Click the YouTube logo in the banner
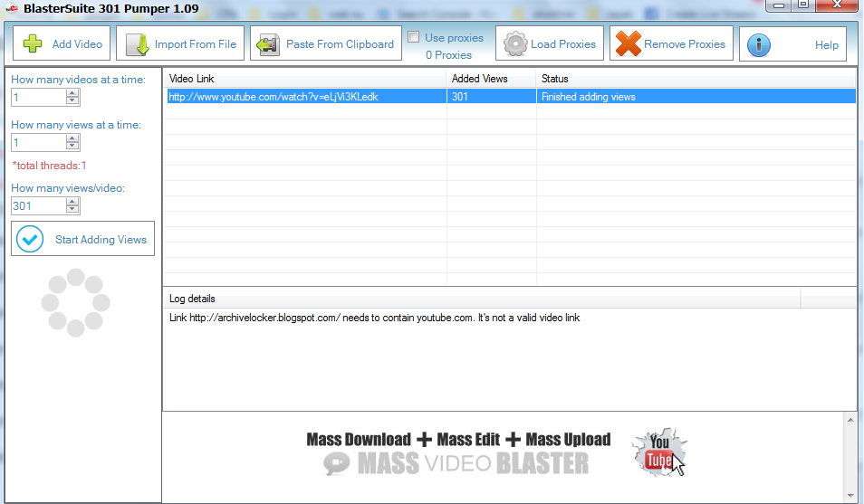The image size is (864, 504). coord(659,452)
